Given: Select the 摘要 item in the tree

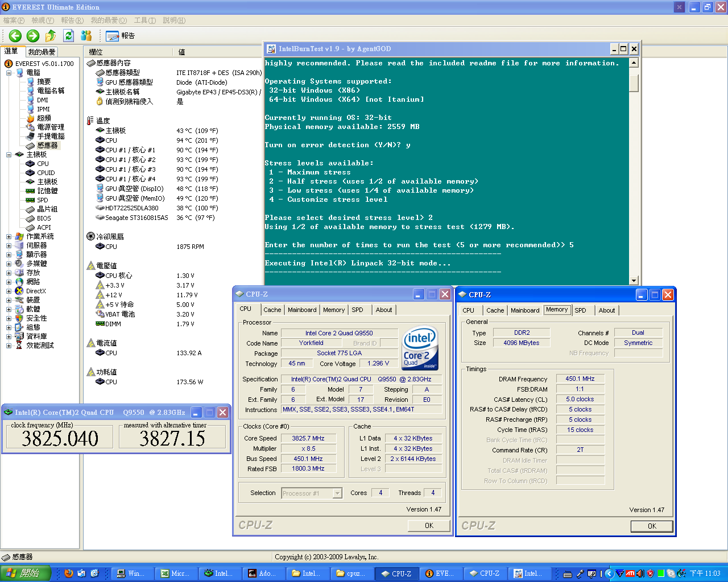Looking at the screenshot, I should (x=44, y=82).
